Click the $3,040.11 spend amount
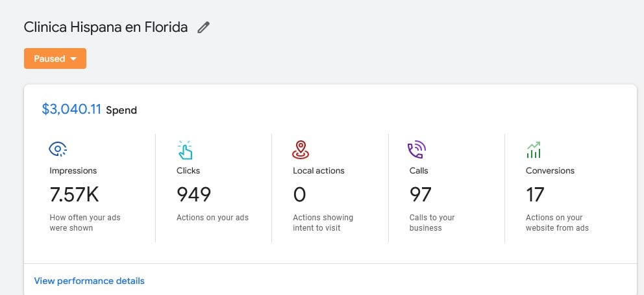This screenshot has height=295, width=644. [71, 109]
